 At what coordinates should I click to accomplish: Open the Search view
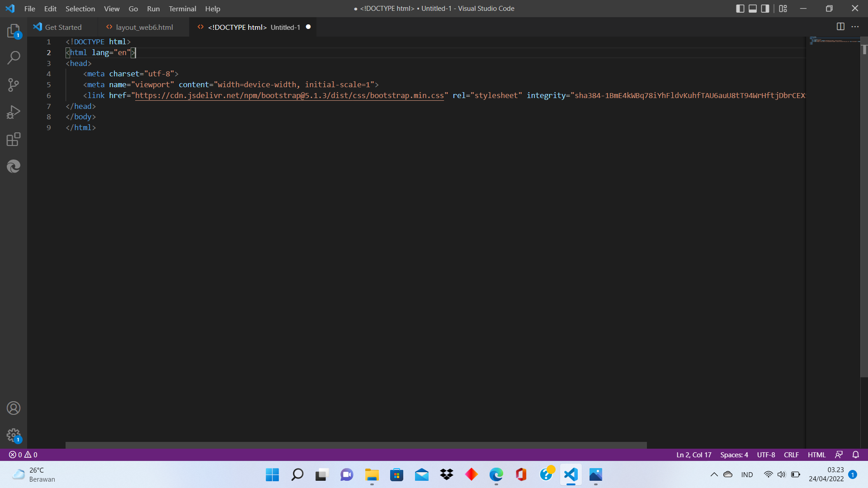click(x=14, y=58)
